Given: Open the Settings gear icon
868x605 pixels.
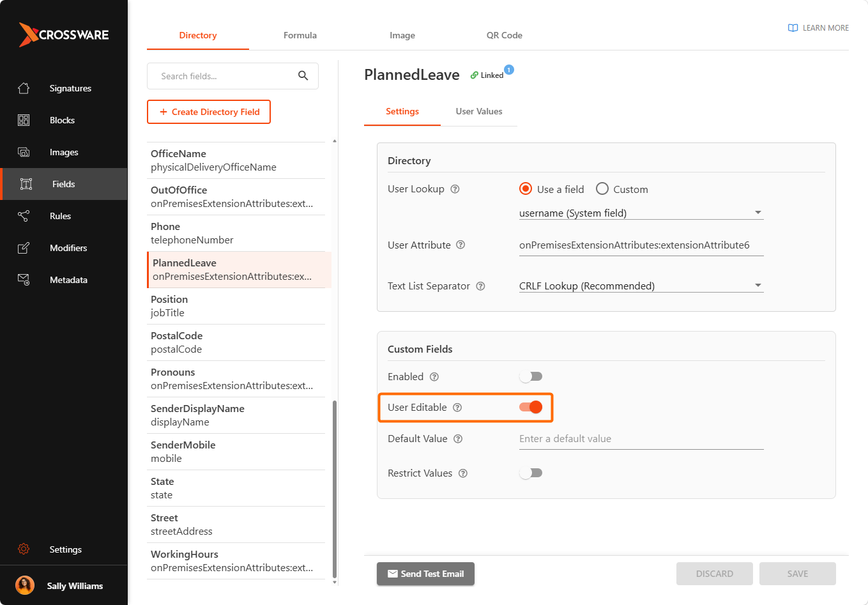Looking at the screenshot, I should [x=24, y=549].
